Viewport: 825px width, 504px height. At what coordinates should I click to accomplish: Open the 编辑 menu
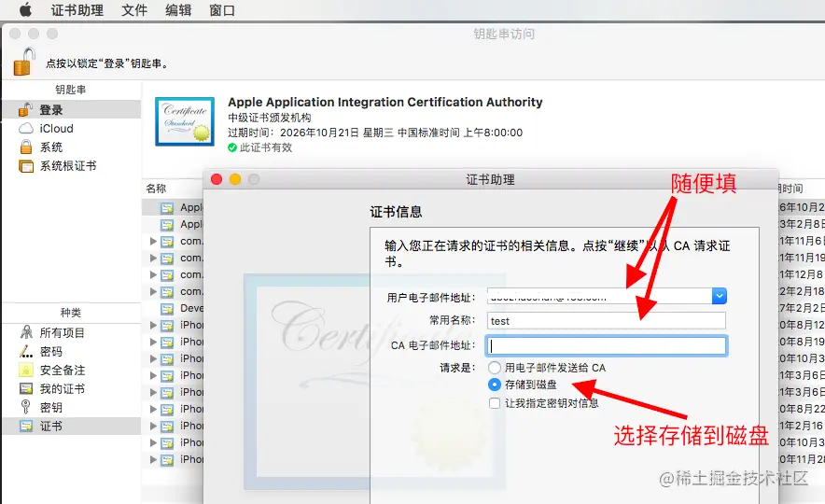[178, 10]
